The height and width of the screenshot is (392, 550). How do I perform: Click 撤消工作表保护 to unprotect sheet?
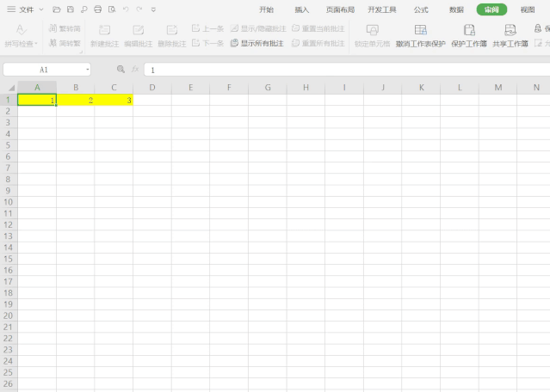pos(420,34)
